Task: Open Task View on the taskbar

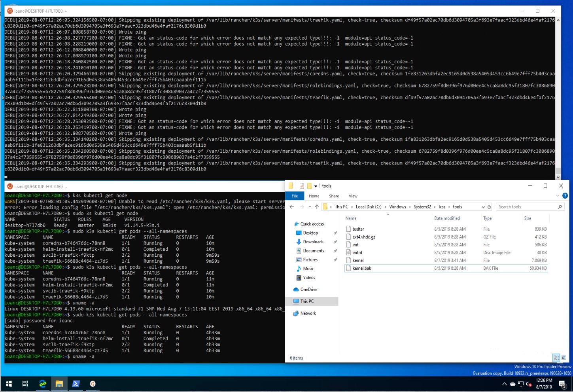Action: tap(25, 383)
